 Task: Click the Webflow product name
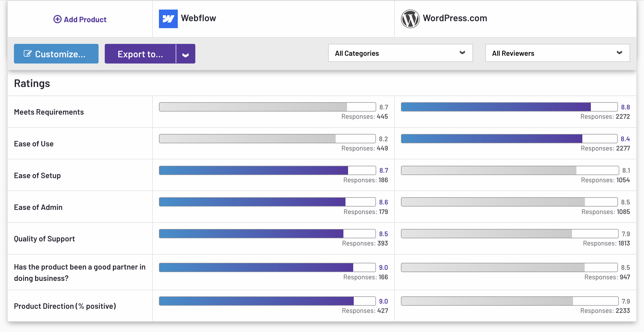[198, 18]
